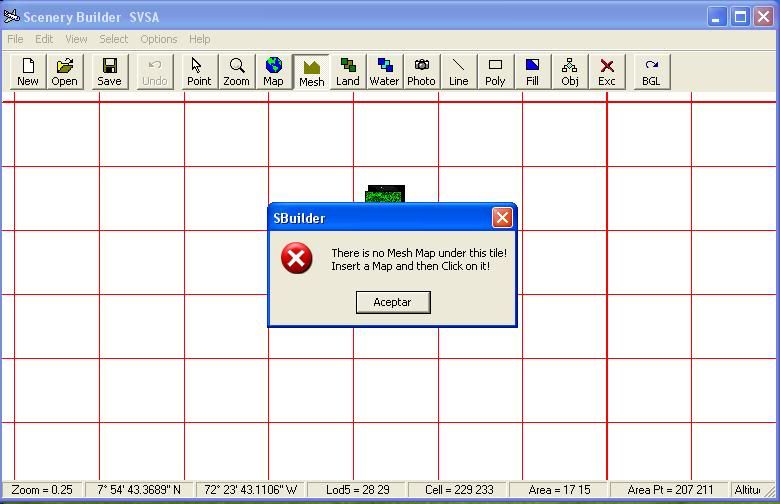Viewport: 780px width, 504px height.
Task: Pick the Photo camera tool
Action: [421, 72]
